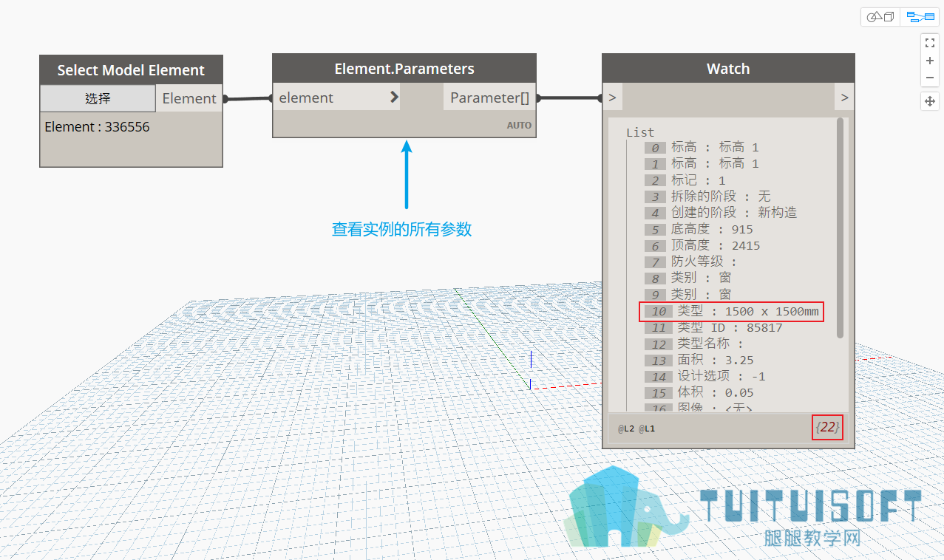Open the AUTO lacing option
The height and width of the screenshot is (560, 944).
point(519,126)
